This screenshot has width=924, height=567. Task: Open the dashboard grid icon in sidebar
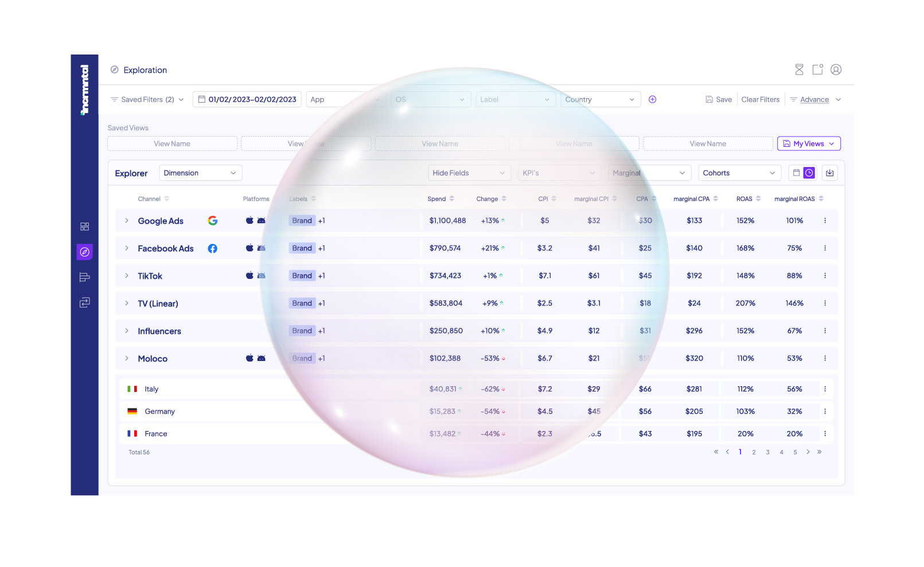[84, 227]
